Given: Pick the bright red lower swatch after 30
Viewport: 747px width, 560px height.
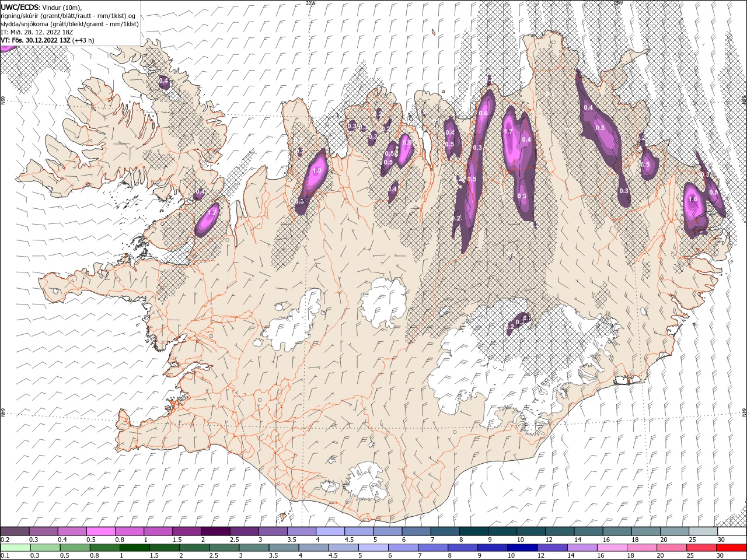Looking at the screenshot, I should pos(731,548).
